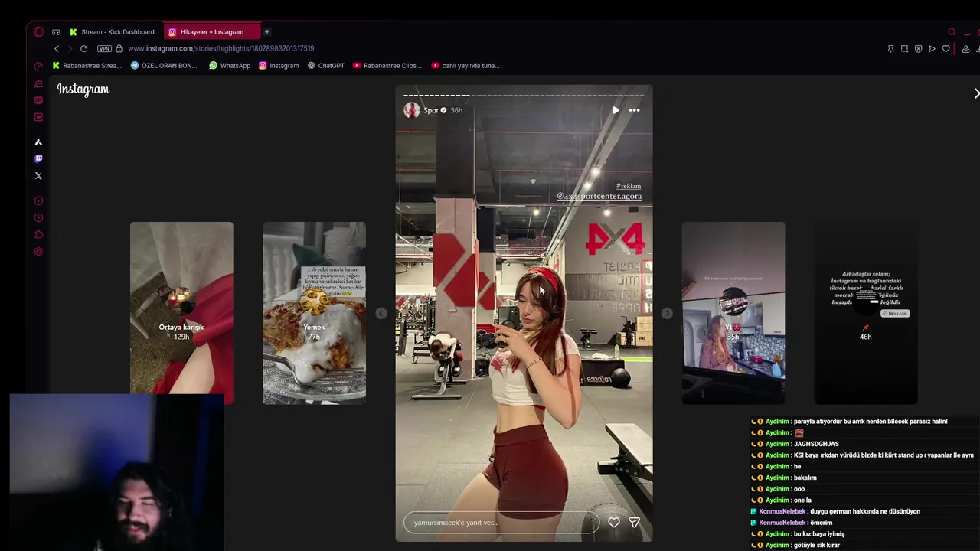The image size is (980, 551).
Task: Go to next story with right chevron
Action: (x=667, y=314)
